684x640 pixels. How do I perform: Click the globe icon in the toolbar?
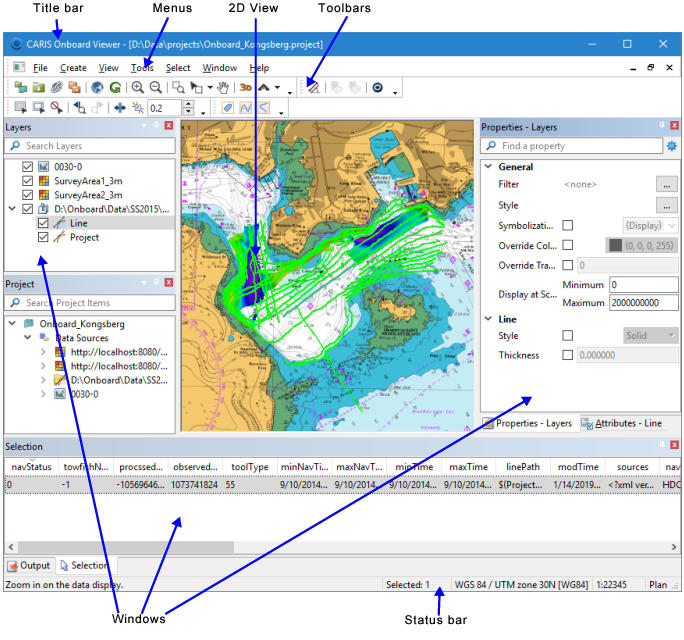(97, 88)
